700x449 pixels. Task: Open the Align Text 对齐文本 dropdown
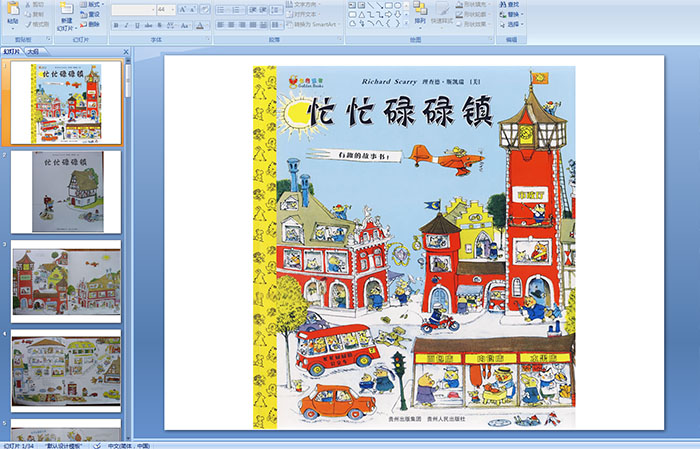click(x=303, y=14)
